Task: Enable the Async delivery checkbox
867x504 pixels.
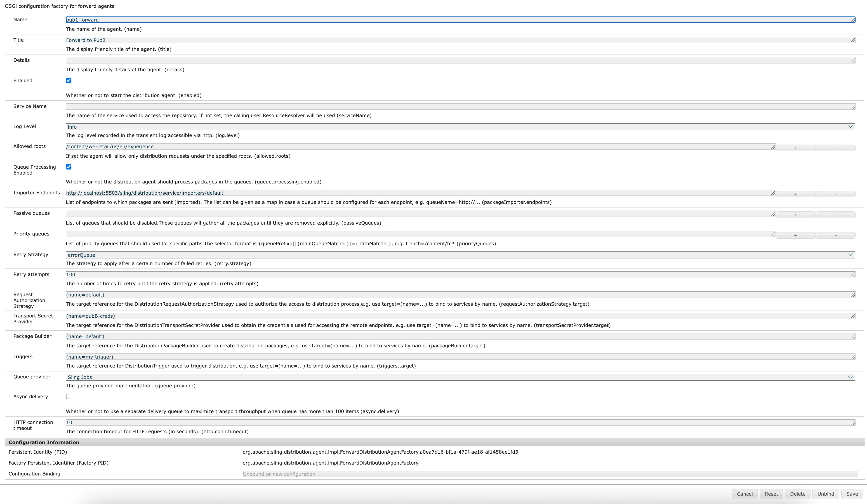Action: point(69,396)
